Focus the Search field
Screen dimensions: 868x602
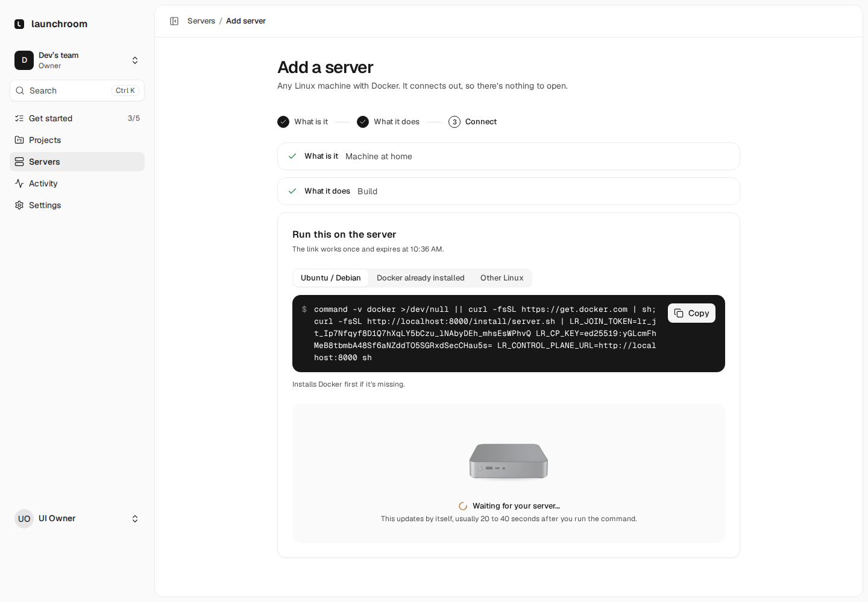click(77, 90)
